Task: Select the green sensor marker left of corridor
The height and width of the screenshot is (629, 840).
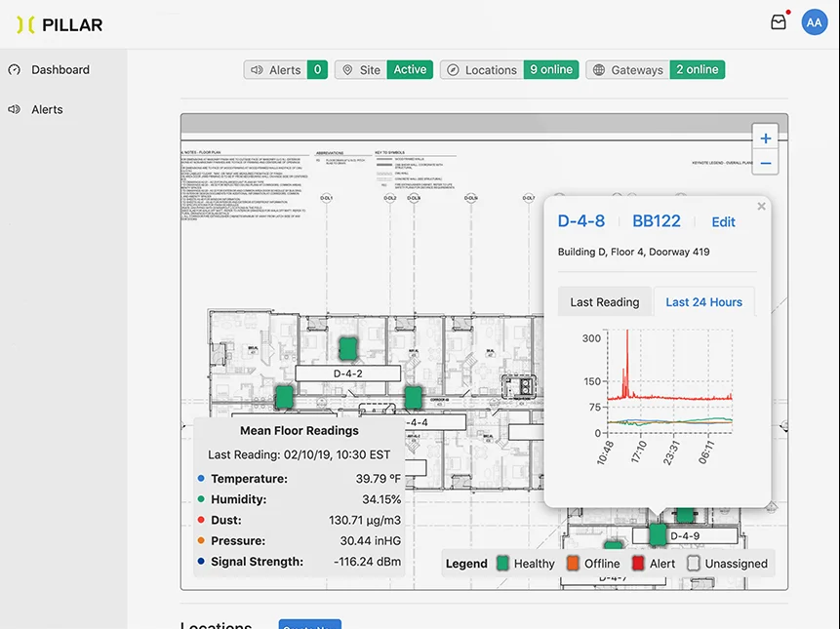Action: pos(284,397)
